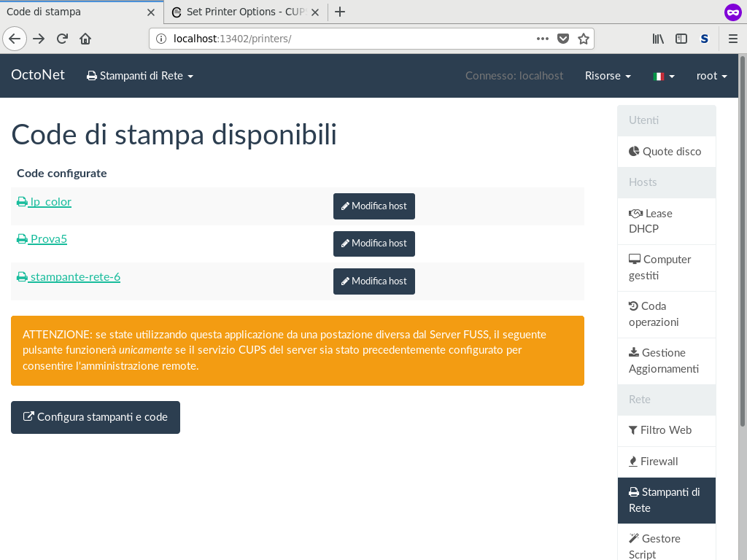Select Stampanti di Rete sidebar item

point(667,500)
